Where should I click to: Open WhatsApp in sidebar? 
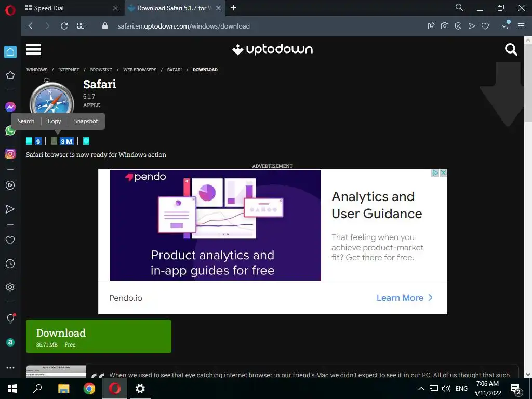pyautogui.click(x=10, y=130)
